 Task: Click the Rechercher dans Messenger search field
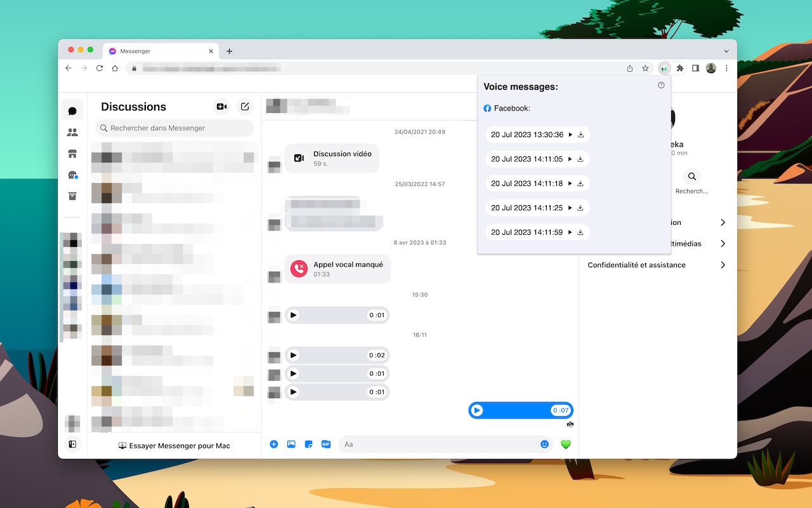174,128
